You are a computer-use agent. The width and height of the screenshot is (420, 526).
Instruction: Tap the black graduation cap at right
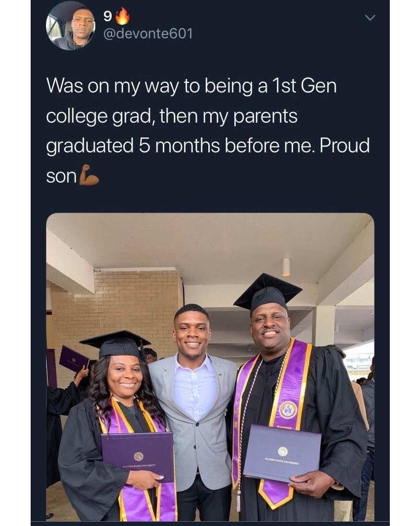coord(268,293)
